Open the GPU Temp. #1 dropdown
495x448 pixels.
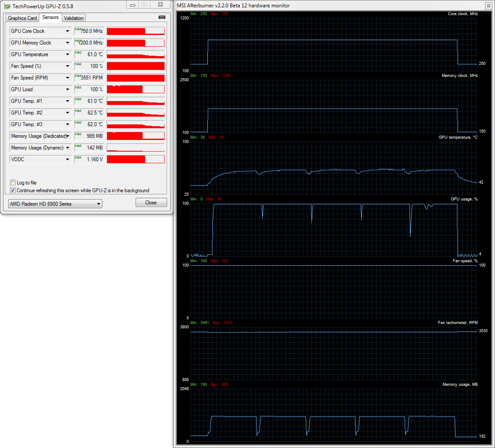67,101
